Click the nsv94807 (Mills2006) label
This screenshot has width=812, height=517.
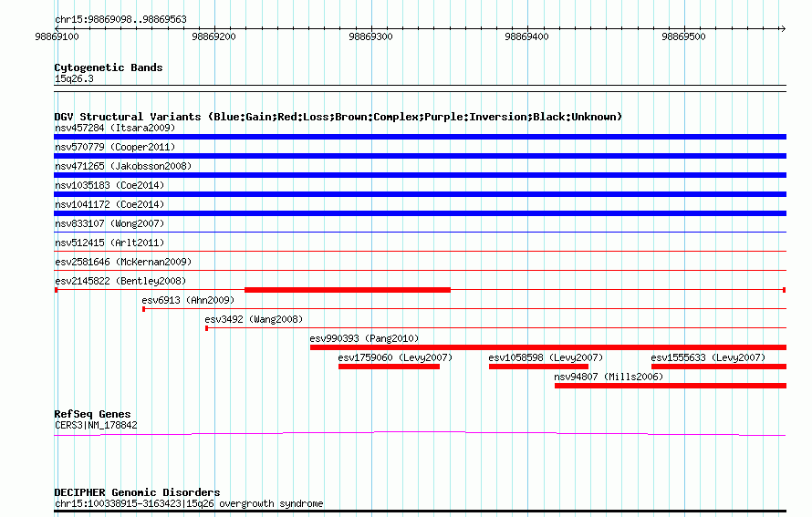click(609, 377)
